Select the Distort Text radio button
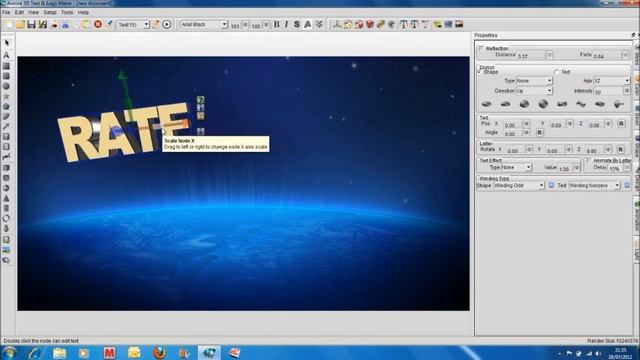Screen dimensions: 640x360 (556, 72)
